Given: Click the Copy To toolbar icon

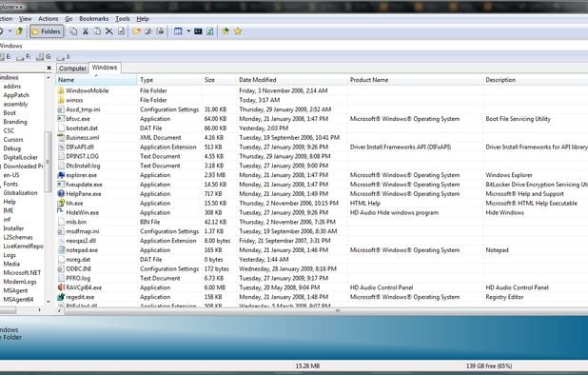Looking at the screenshot, I should (x=148, y=31).
